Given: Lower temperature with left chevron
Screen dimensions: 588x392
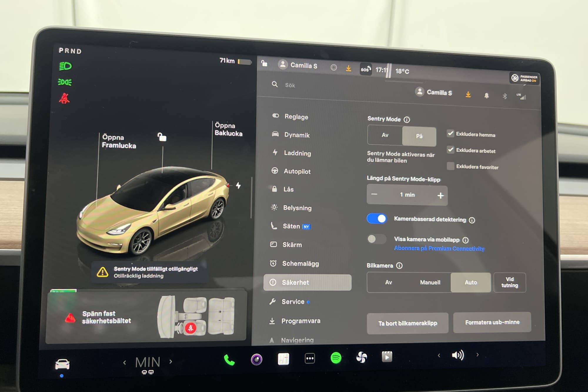Looking at the screenshot, I should pos(125,363).
